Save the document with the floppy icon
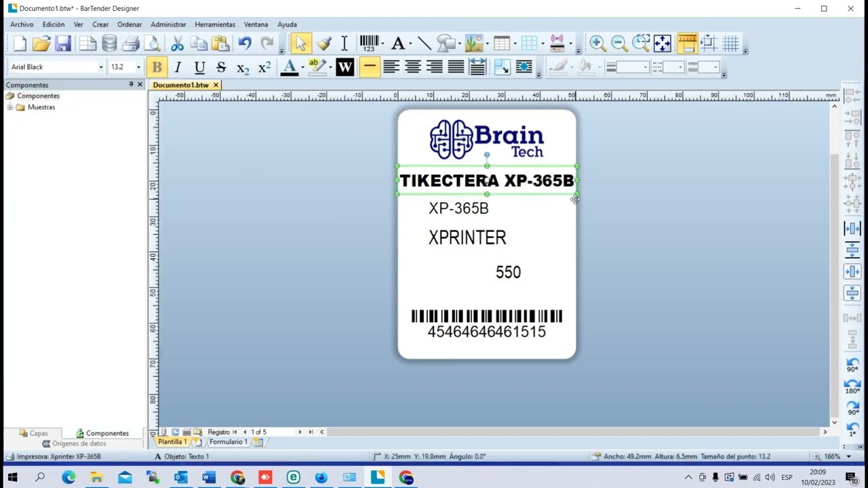Image resolution: width=868 pixels, height=488 pixels. click(63, 44)
